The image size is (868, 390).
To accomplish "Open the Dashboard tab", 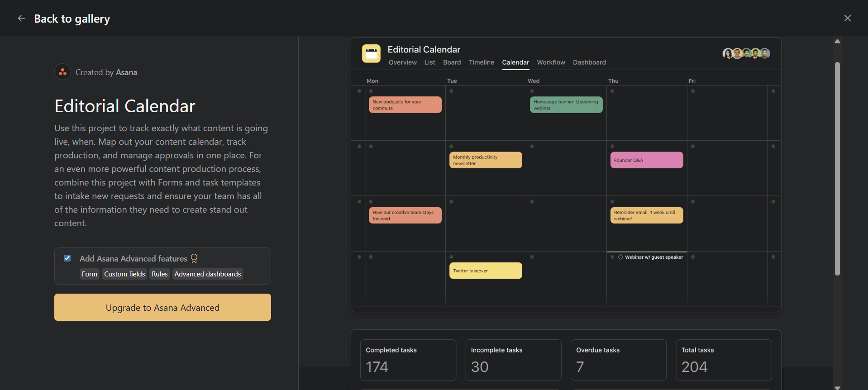I will [589, 62].
